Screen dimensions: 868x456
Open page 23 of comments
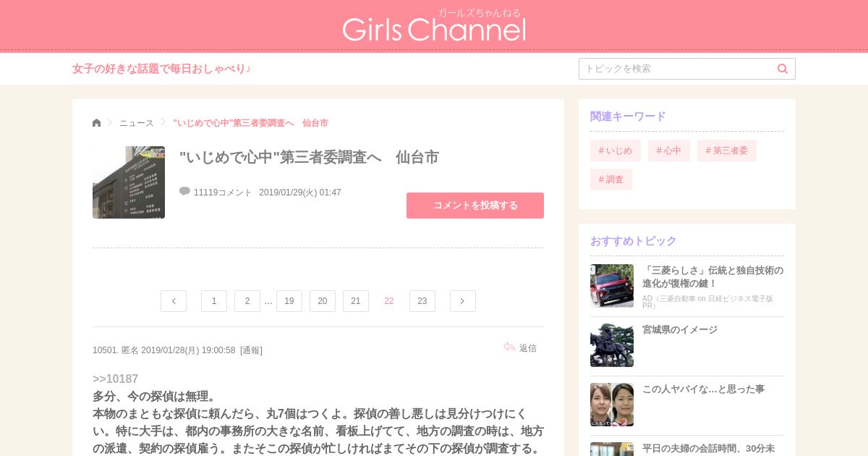coord(422,301)
